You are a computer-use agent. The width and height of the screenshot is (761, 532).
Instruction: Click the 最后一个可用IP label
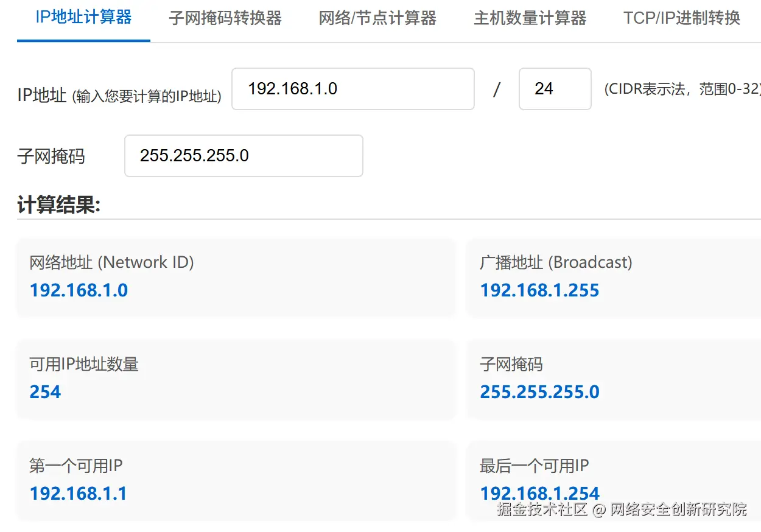click(x=534, y=466)
